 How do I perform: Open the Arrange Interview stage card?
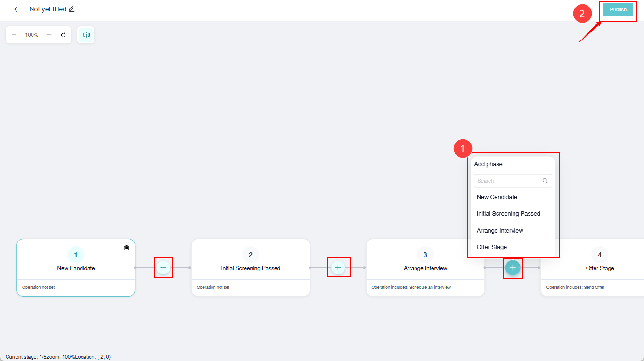425,267
